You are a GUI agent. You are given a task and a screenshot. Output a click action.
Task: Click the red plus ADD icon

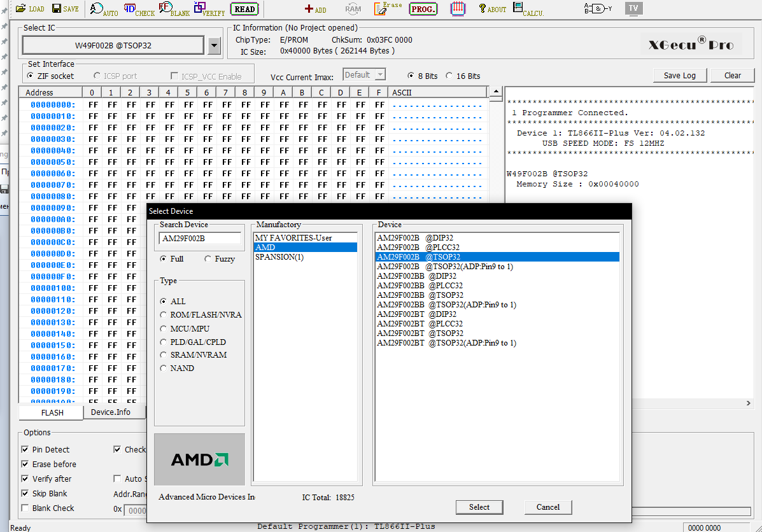315,10
